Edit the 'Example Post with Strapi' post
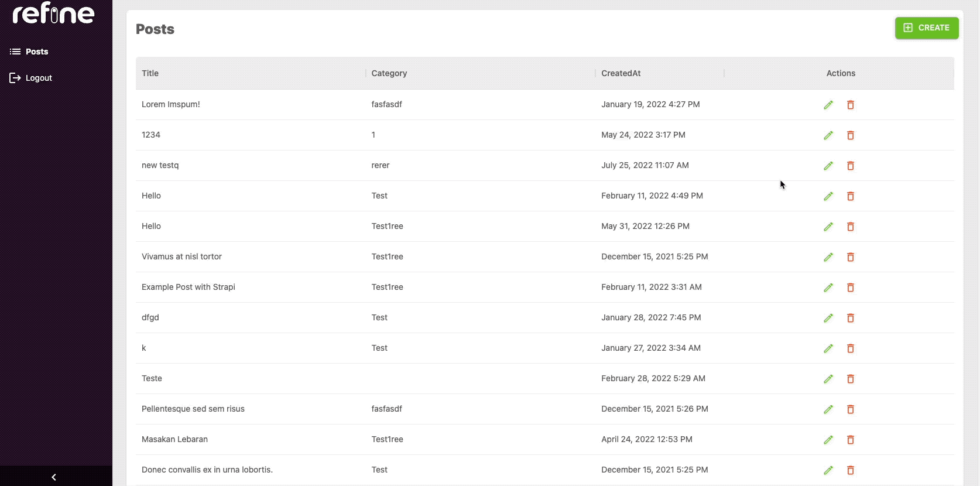This screenshot has width=980, height=486. click(828, 288)
